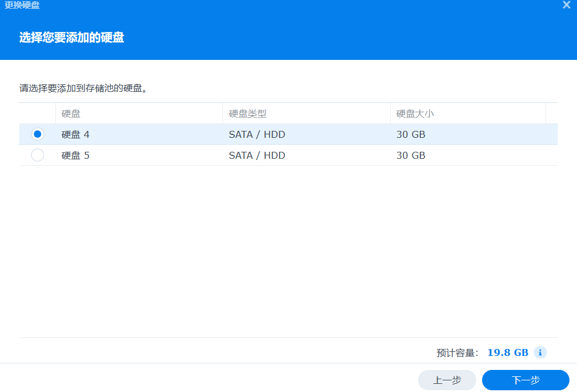Proceed with the 下一步 button
The width and height of the screenshot is (577, 392).
tap(526, 380)
